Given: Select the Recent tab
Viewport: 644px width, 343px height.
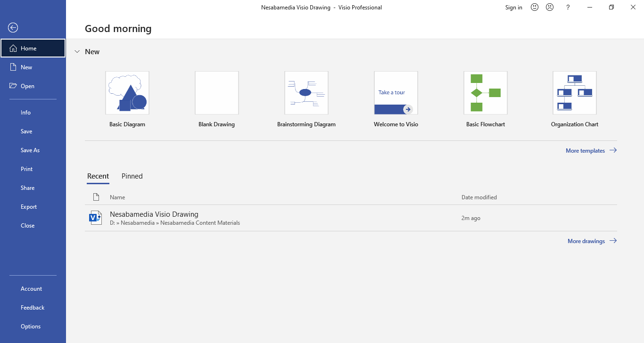Looking at the screenshot, I should tap(98, 176).
